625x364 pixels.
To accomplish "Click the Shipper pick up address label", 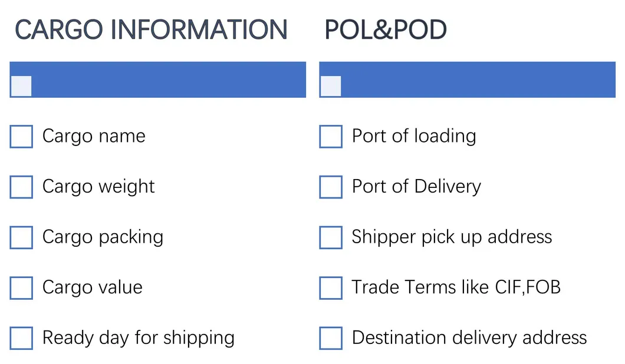I will pos(452,237).
